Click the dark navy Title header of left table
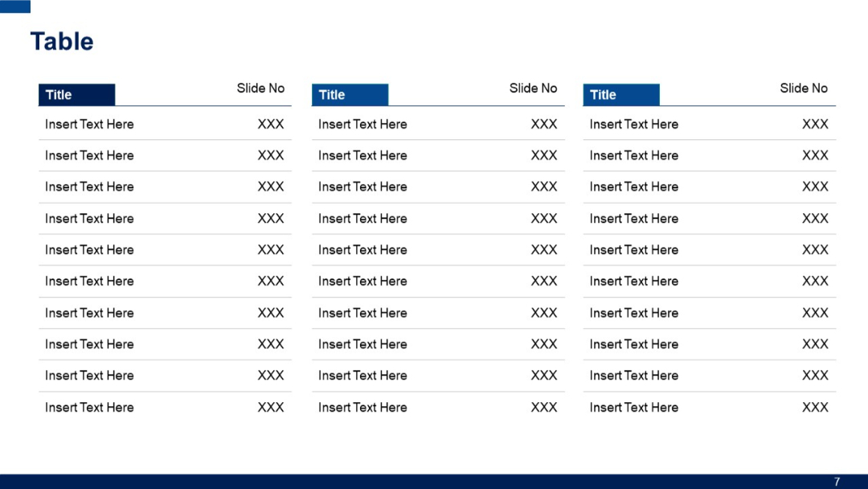Viewport: 868px width, 489px height. point(77,95)
